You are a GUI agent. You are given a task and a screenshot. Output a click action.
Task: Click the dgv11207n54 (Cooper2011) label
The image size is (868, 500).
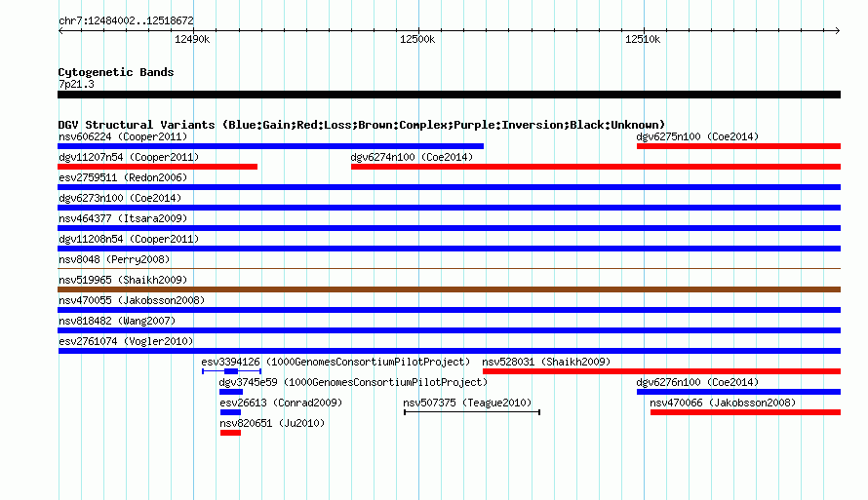pyautogui.click(x=129, y=157)
